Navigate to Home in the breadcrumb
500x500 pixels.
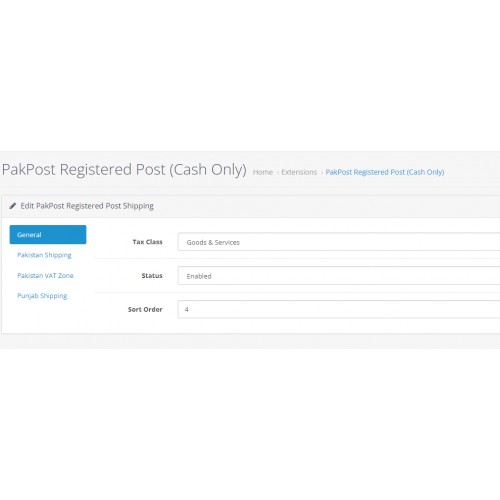pos(263,172)
